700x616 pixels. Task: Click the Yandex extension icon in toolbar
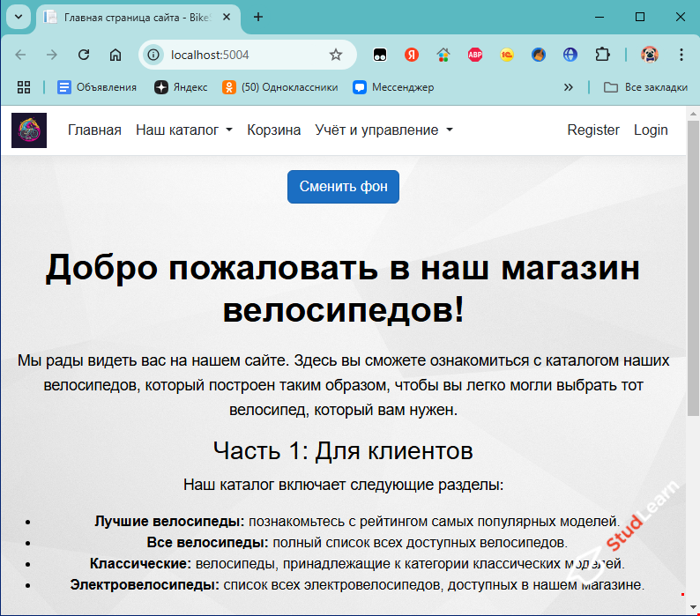point(411,55)
